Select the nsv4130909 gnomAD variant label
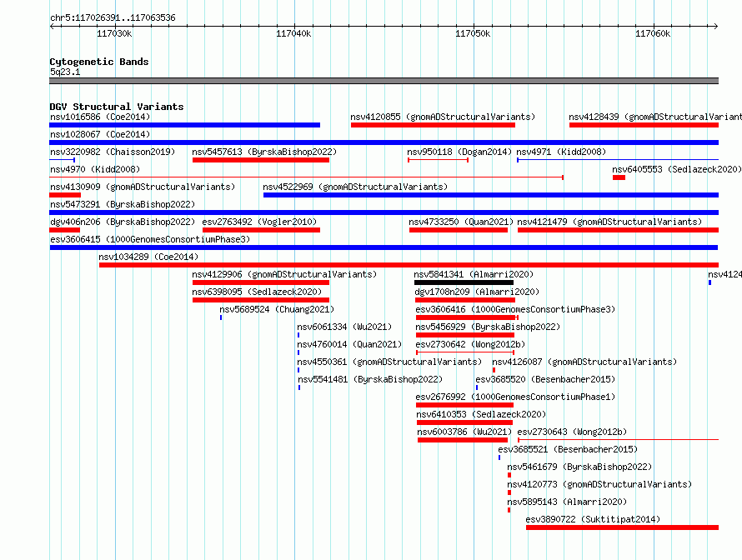 (143, 187)
